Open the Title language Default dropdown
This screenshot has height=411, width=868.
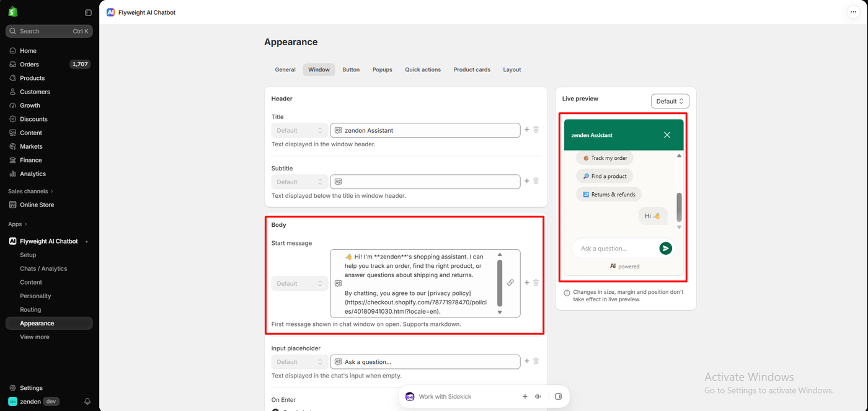[300, 130]
